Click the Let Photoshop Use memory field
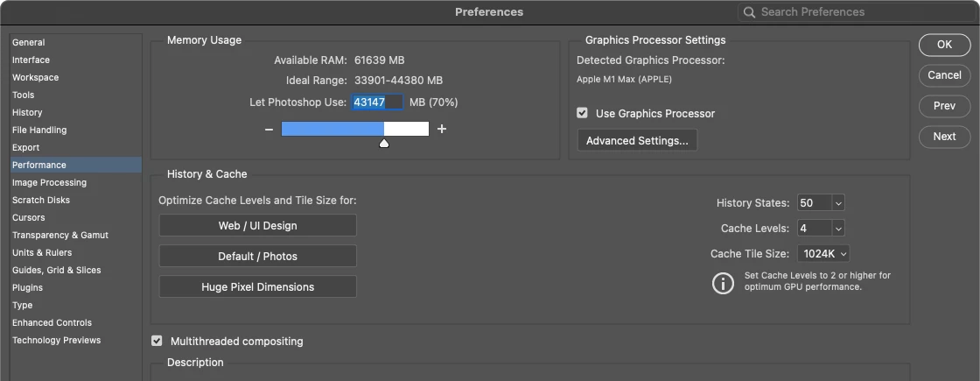The height and width of the screenshot is (381, 980). click(377, 102)
